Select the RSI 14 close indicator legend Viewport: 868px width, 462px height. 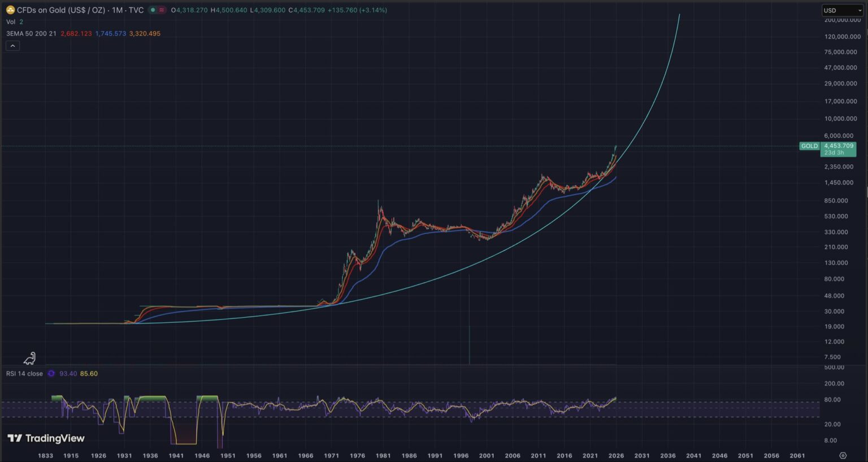(24, 374)
